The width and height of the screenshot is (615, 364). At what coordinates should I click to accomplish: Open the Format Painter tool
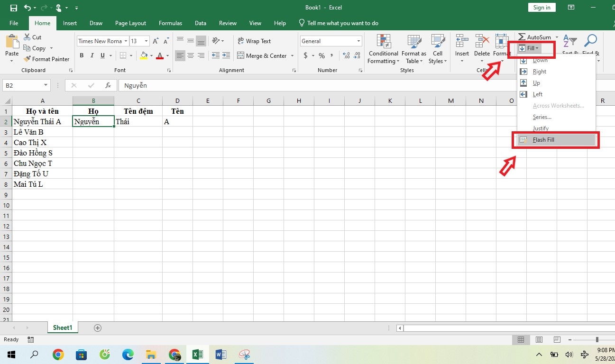click(46, 59)
